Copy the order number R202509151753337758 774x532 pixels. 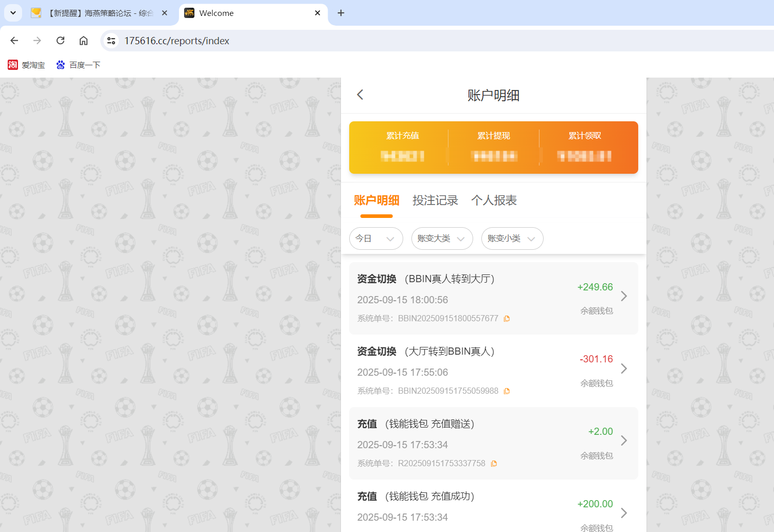[494, 463]
